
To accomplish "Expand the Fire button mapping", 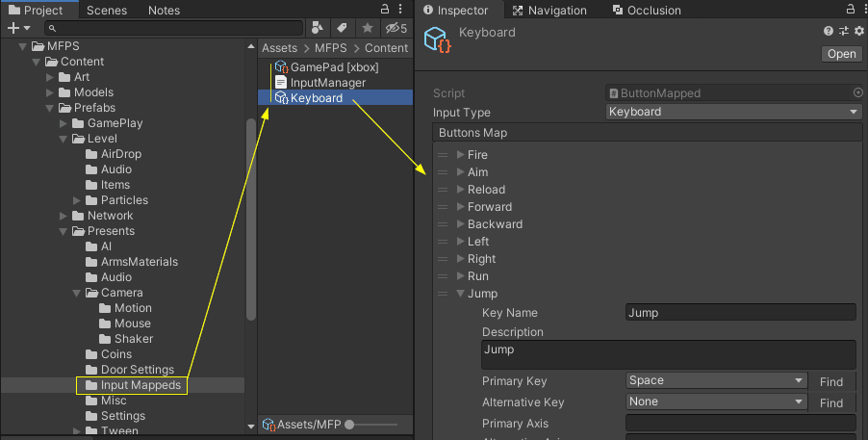I will pyautogui.click(x=461, y=155).
